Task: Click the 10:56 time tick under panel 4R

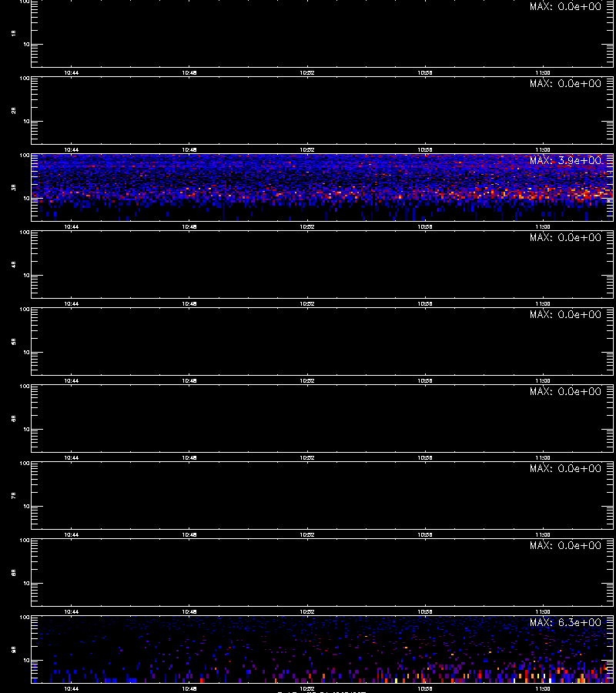Action: click(x=425, y=303)
